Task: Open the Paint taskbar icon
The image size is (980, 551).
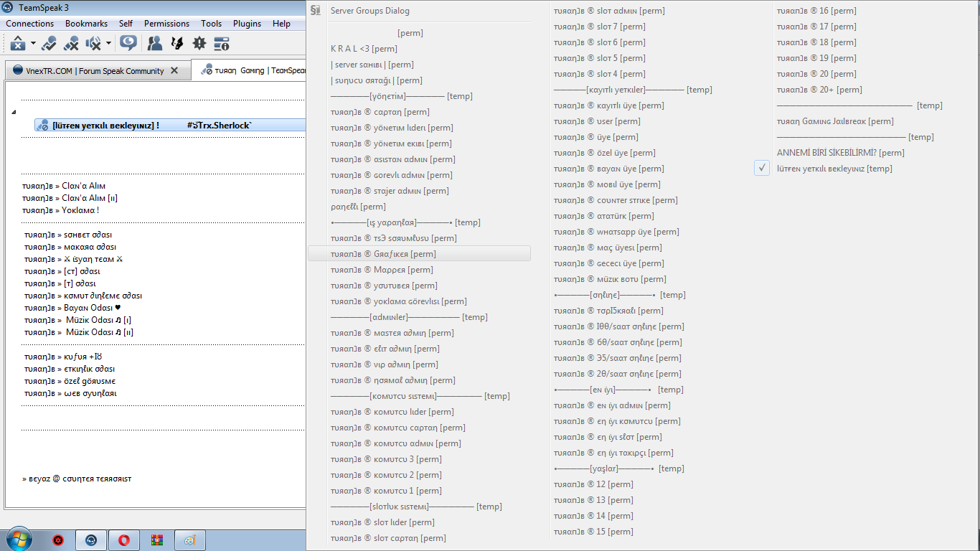Action: click(x=189, y=540)
